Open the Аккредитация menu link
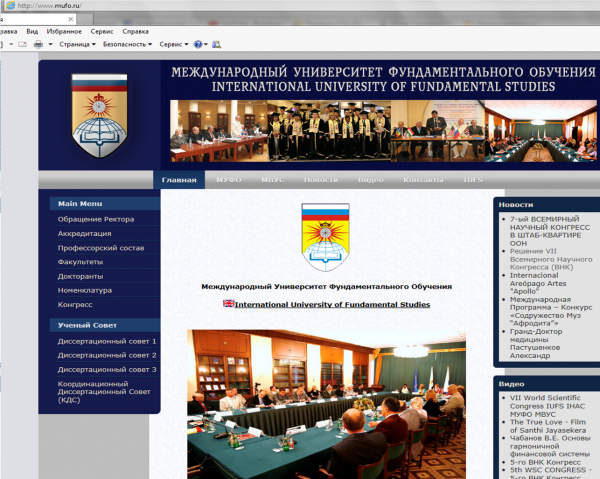This screenshot has height=479, width=600. point(85,233)
